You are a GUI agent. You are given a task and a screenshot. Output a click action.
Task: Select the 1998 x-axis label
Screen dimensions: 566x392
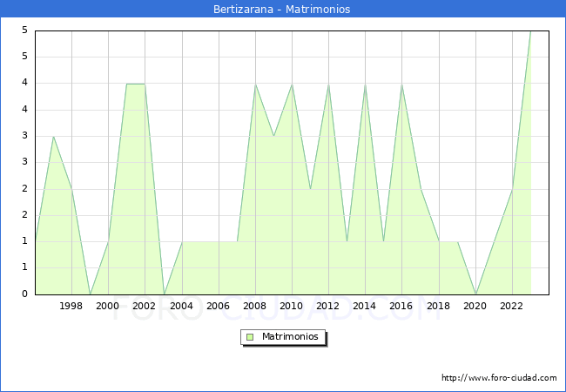[71, 306]
